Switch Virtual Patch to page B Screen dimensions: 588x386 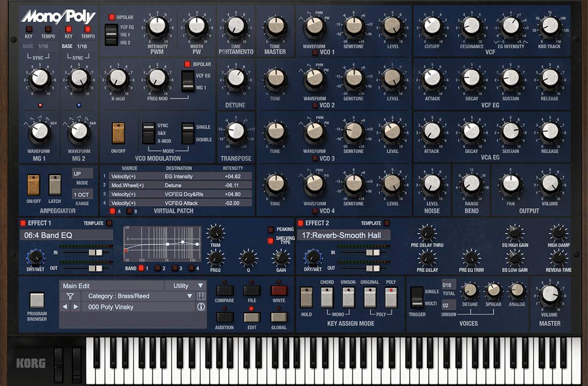(129, 211)
